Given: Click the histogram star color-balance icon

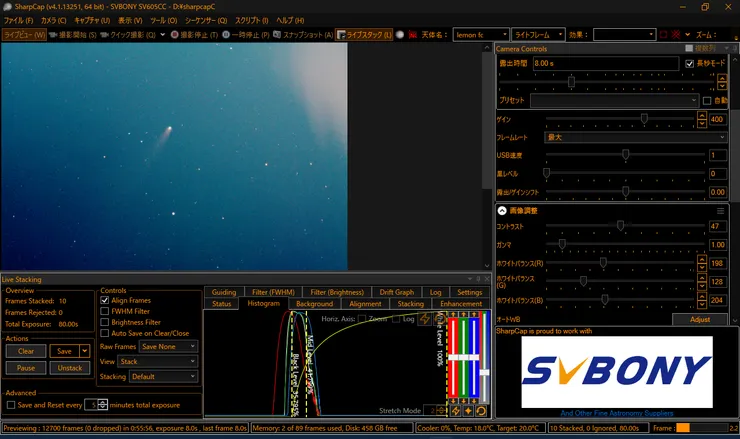Looking at the screenshot, I should point(468,410).
